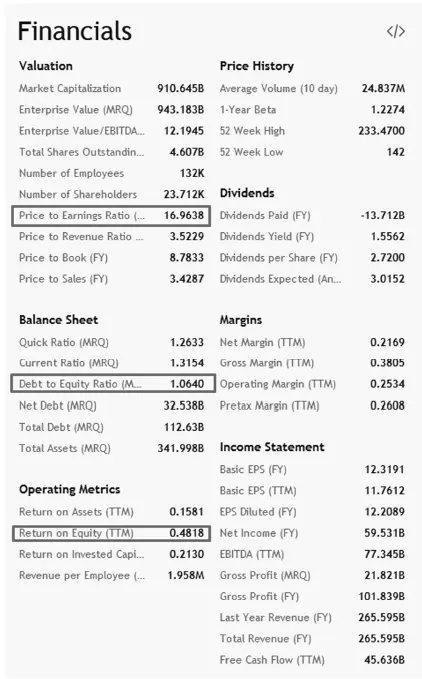This screenshot has width=422, height=679.
Task: Click the 1-Year Beta label
Action: click(x=248, y=110)
